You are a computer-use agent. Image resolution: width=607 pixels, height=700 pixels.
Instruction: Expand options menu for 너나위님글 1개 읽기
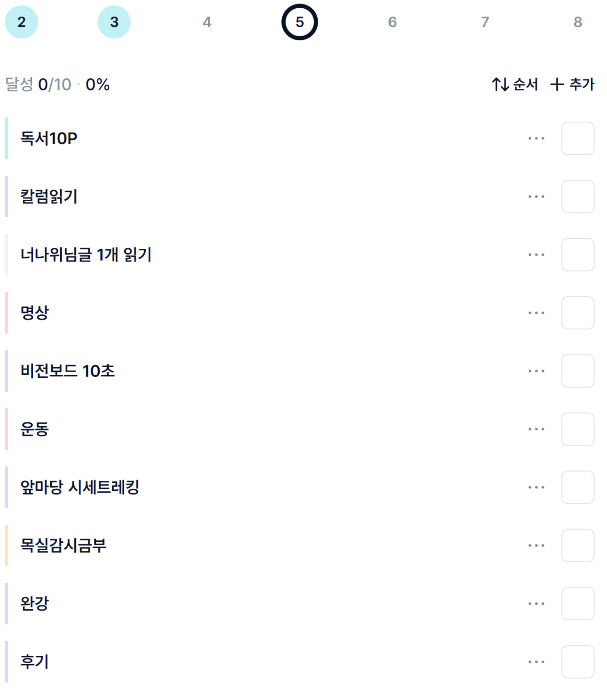536,255
